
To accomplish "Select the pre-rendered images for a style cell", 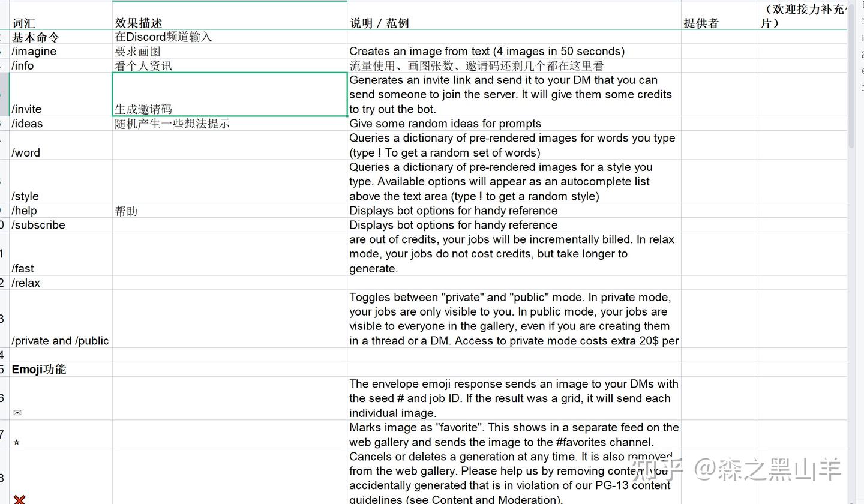I will coord(514,182).
